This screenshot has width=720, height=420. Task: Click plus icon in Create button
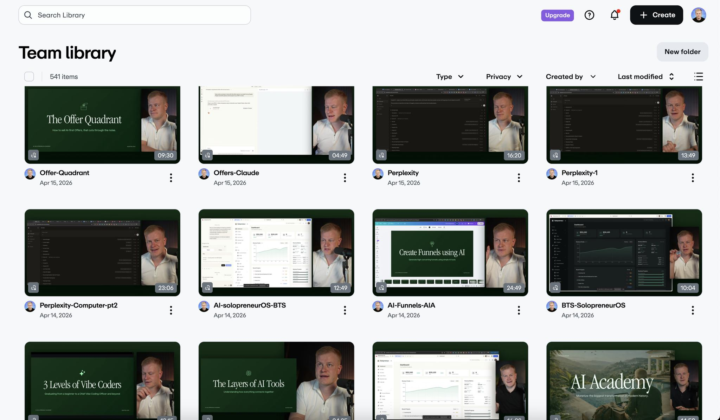(x=643, y=15)
